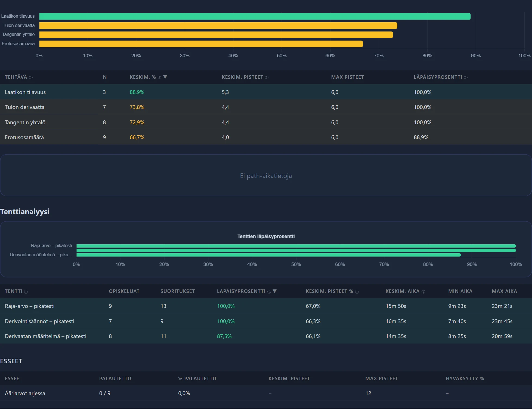
Task: Click the 23m 45s max time value
Action: (502, 321)
